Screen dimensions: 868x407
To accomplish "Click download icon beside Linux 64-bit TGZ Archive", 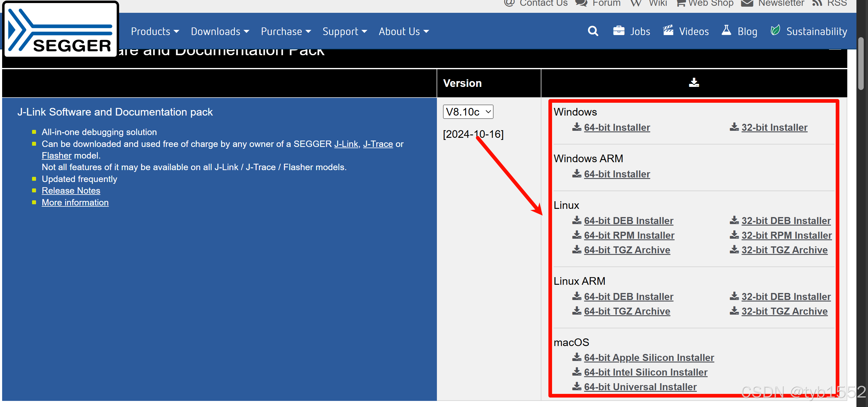I will pyautogui.click(x=576, y=249).
